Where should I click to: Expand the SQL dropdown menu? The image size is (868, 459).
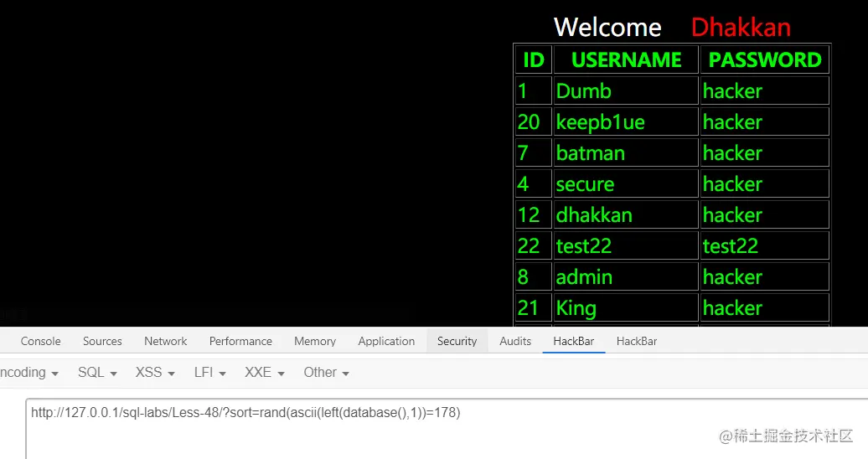(x=97, y=372)
